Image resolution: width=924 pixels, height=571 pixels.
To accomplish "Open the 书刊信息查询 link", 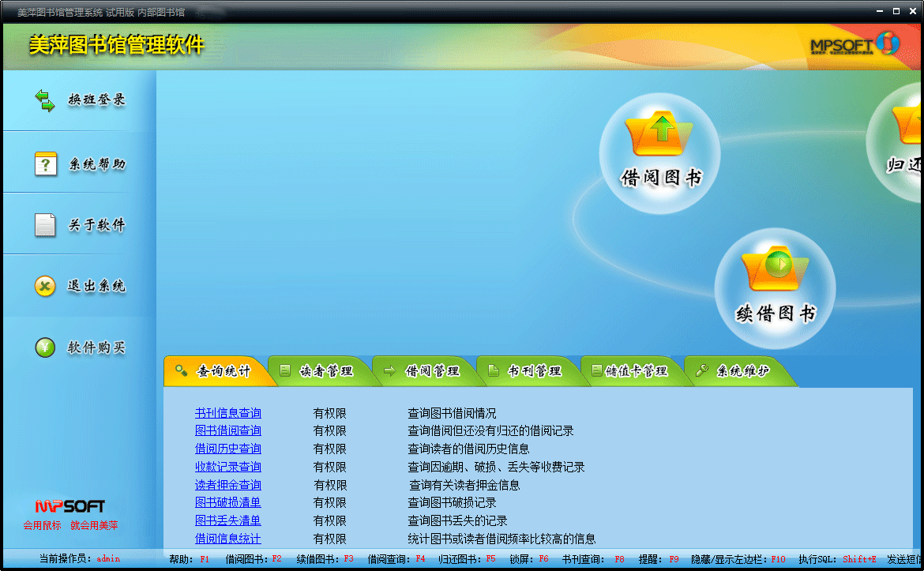I will 228,413.
